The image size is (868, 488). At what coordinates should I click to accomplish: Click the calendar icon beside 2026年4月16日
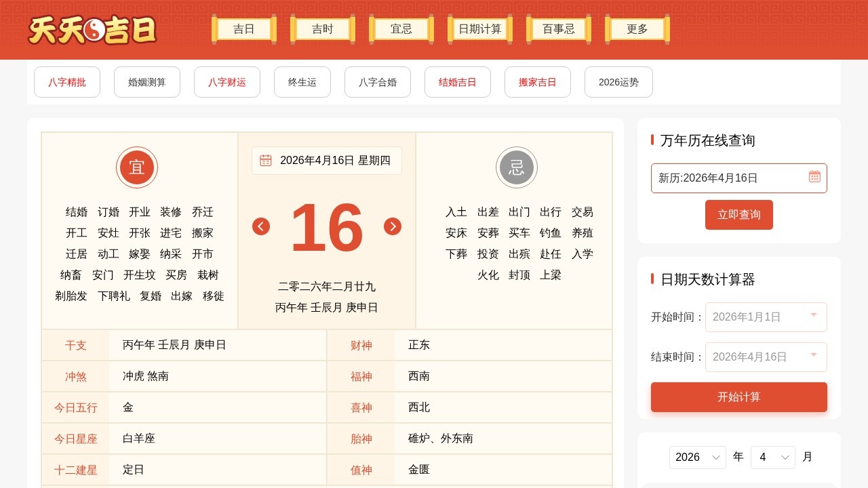(x=266, y=161)
